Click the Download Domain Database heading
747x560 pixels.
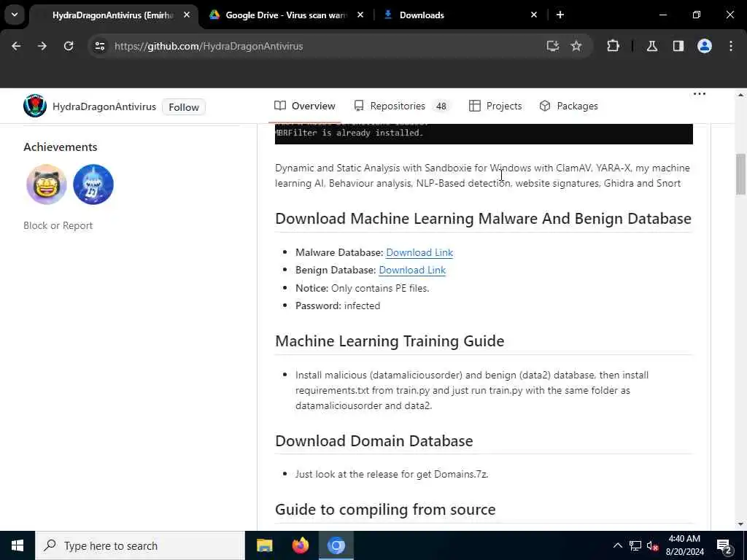(374, 441)
